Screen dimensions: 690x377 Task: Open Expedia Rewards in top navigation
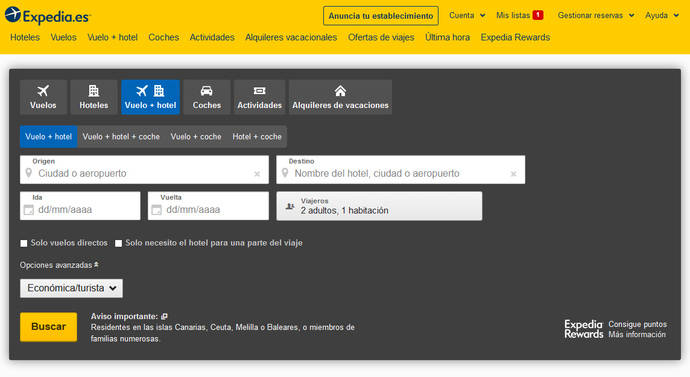point(515,37)
